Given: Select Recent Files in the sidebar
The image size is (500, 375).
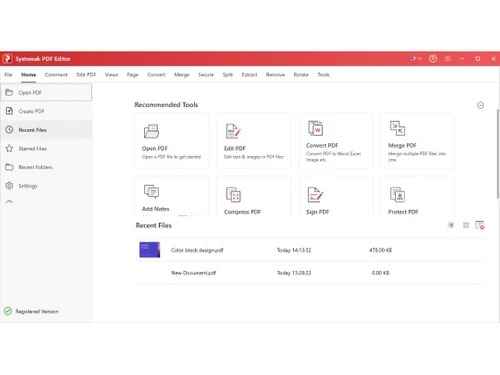Looking at the screenshot, I should tap(46, 130).
